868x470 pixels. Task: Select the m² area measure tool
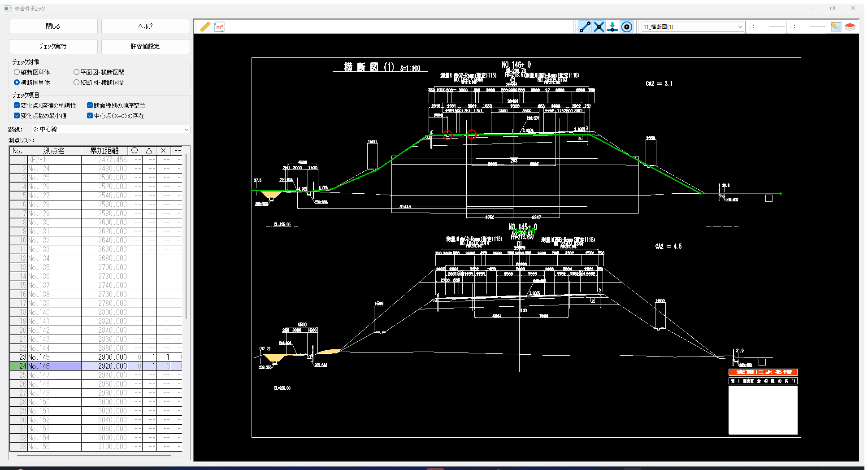tap(219, 27)
